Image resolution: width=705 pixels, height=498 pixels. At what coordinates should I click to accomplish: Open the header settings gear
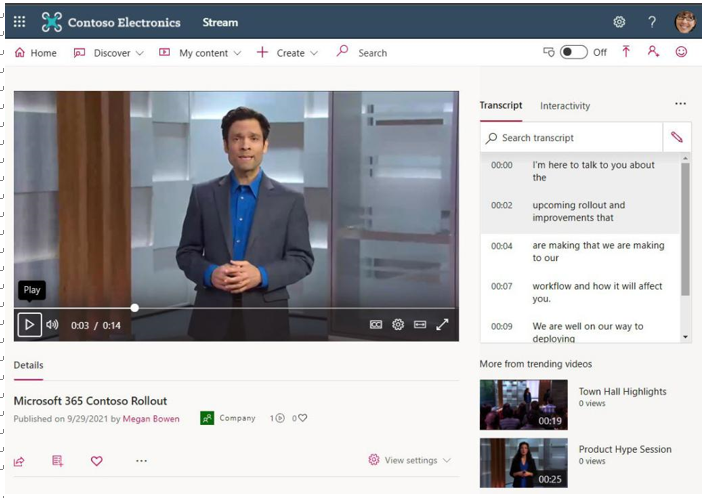pyautogui.click(x=619, y=22)
